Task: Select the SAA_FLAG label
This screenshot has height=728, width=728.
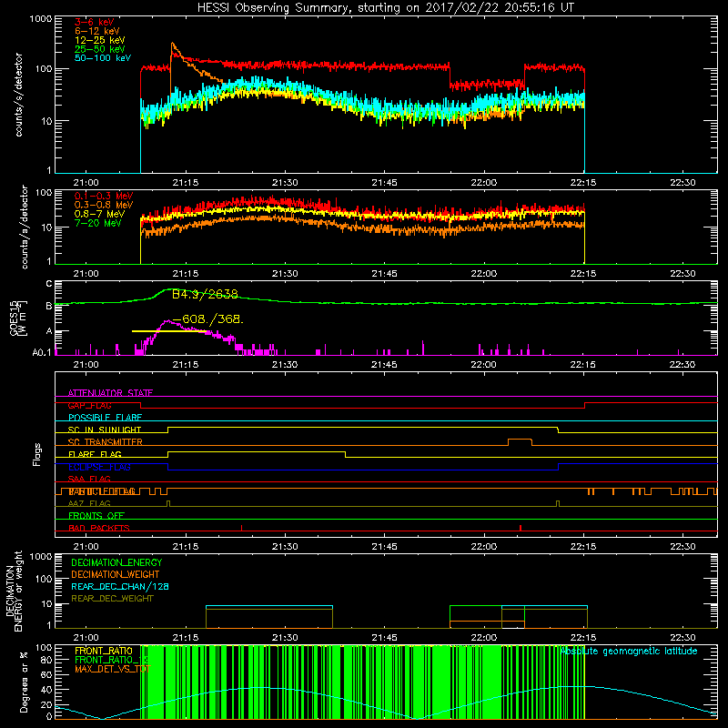Action: [x=89, y=479]
